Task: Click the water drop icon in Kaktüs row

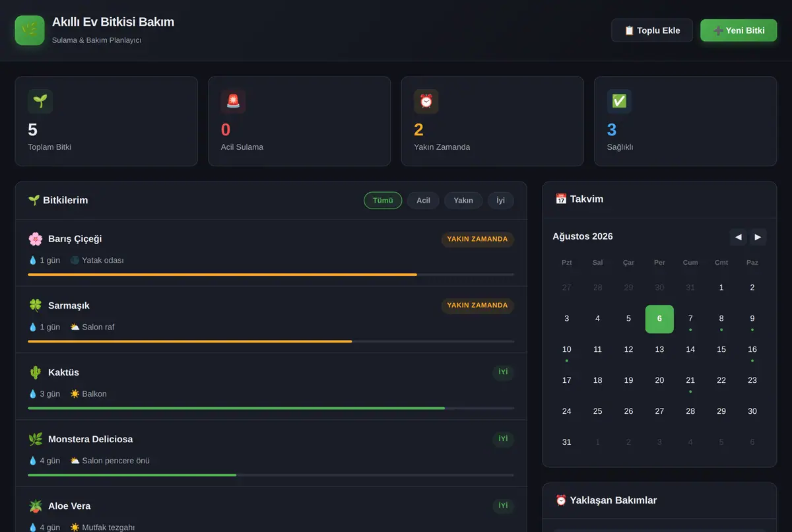Action: click(x=32, y=394)
